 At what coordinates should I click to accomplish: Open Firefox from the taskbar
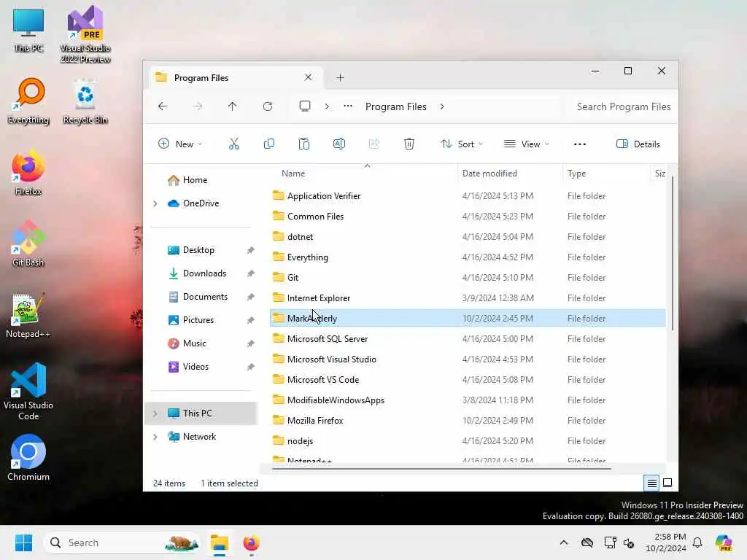251,542
